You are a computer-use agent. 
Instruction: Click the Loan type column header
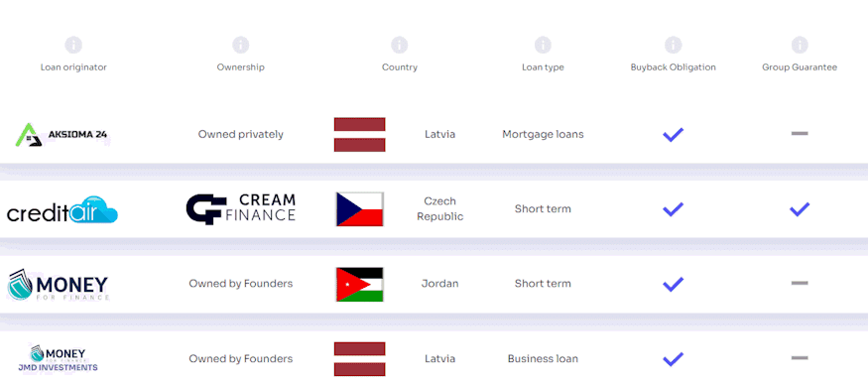543,67
